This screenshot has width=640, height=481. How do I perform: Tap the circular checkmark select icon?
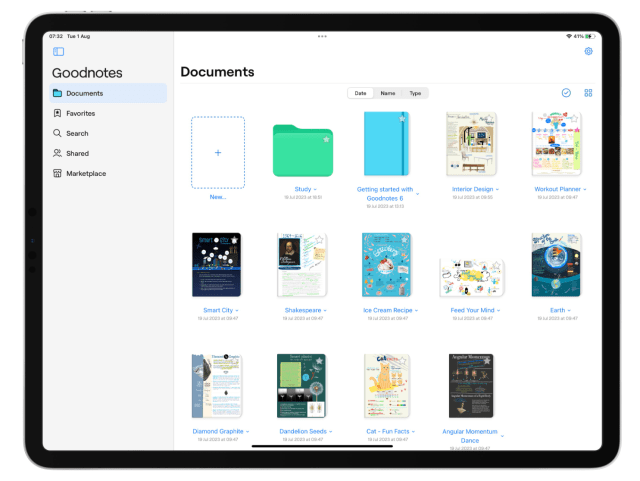pos(566,93)
